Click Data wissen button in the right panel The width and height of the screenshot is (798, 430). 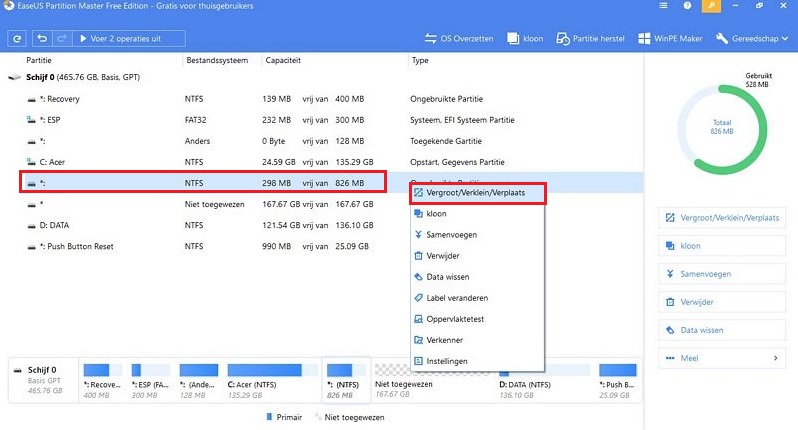(722, 330)
